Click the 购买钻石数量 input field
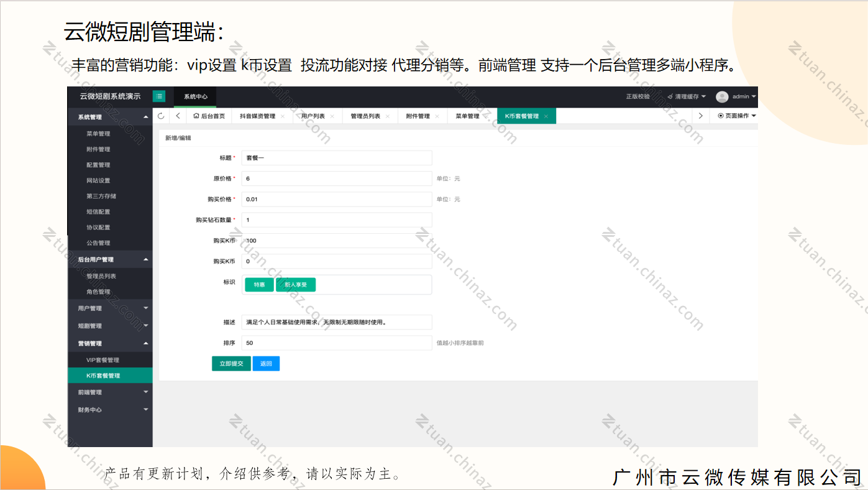Viewport: 868px width, 490px height. [336, 220]
